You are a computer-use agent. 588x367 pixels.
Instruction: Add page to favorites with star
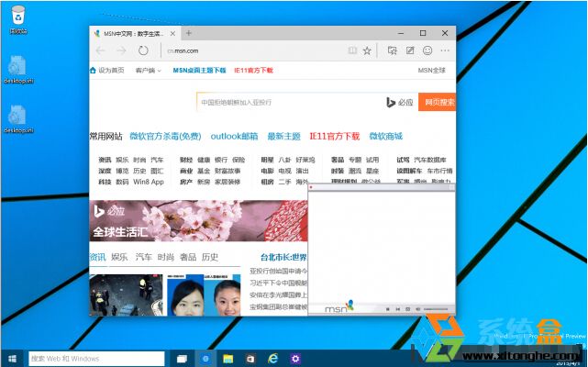[x=367, y=50]
